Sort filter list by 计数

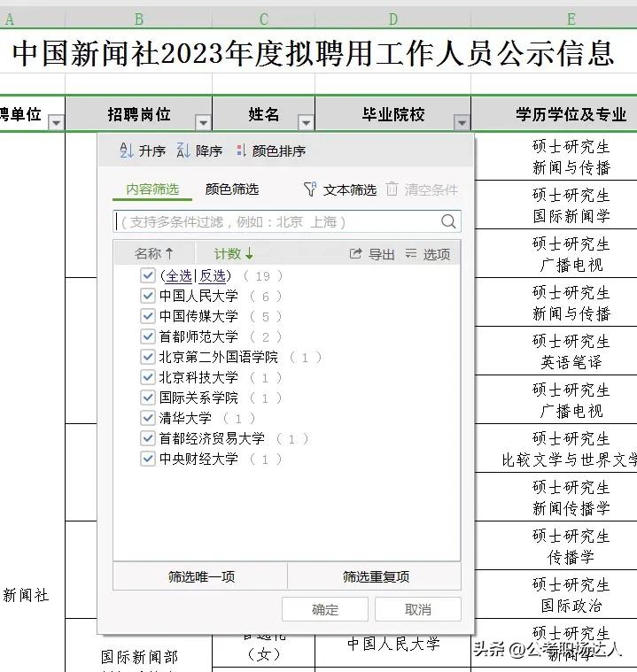[x=234, y=253]
